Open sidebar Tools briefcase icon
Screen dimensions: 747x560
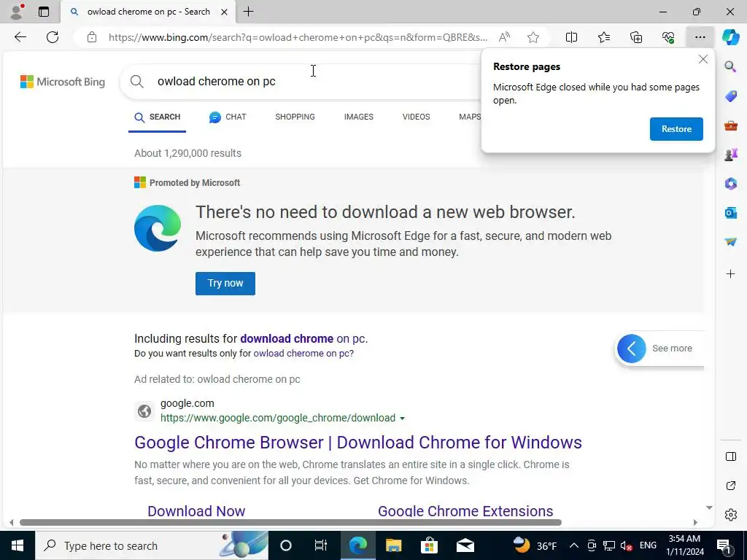[x=730, y=125]
